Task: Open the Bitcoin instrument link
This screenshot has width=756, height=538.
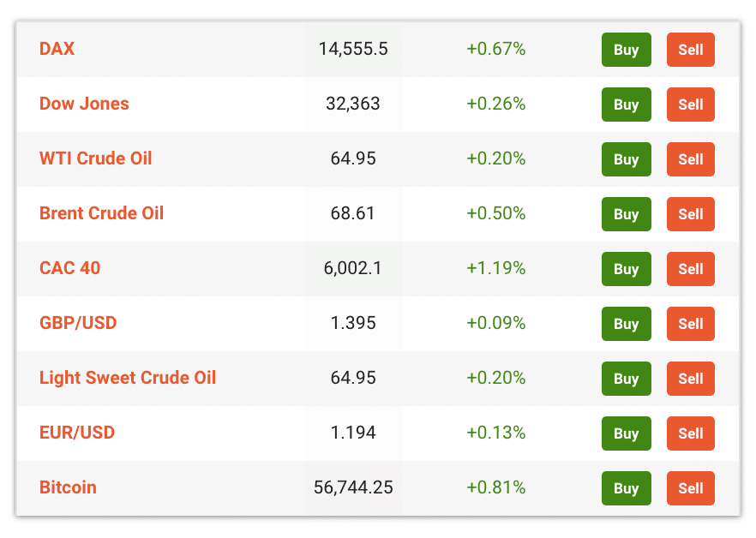Action: (68, 487)
